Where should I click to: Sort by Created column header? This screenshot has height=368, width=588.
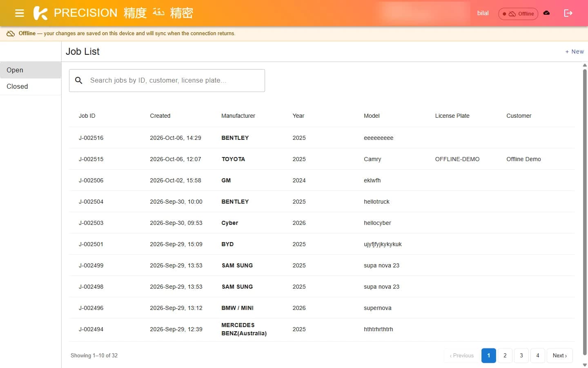pos(160,116)
